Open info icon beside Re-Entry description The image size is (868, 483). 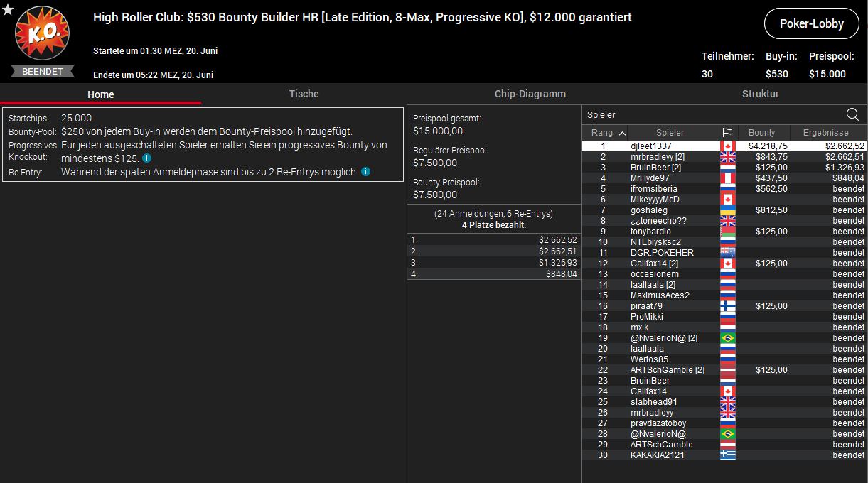(365, 172)
